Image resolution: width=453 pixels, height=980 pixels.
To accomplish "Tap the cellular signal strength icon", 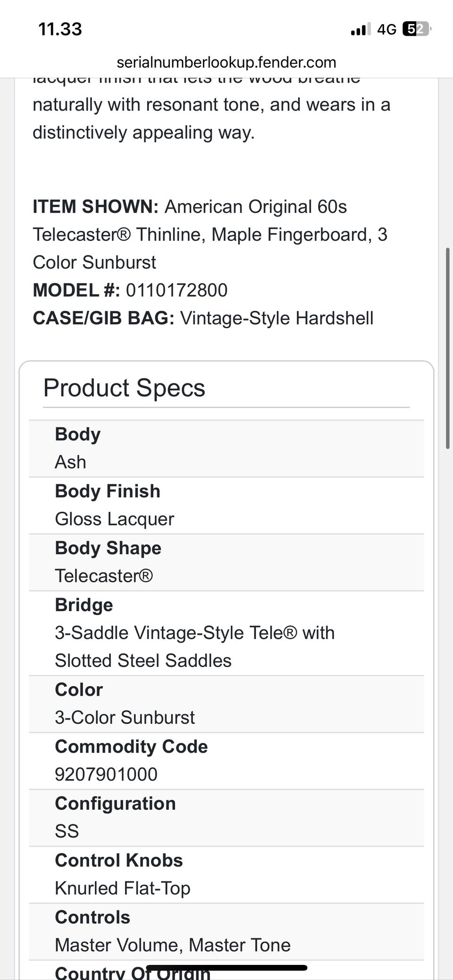I will [x=361, y=30].
